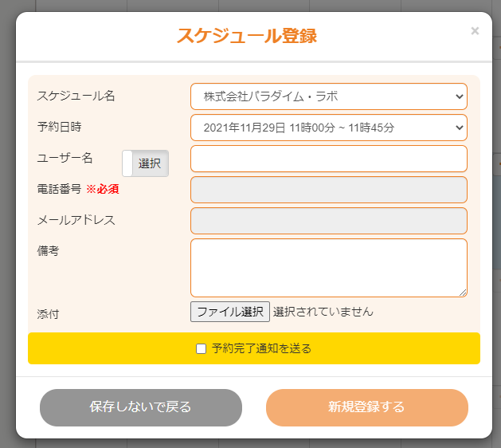Focus the 備考 notes text area
The height and width of the screenshot is (448, 501).
(328, 267)
